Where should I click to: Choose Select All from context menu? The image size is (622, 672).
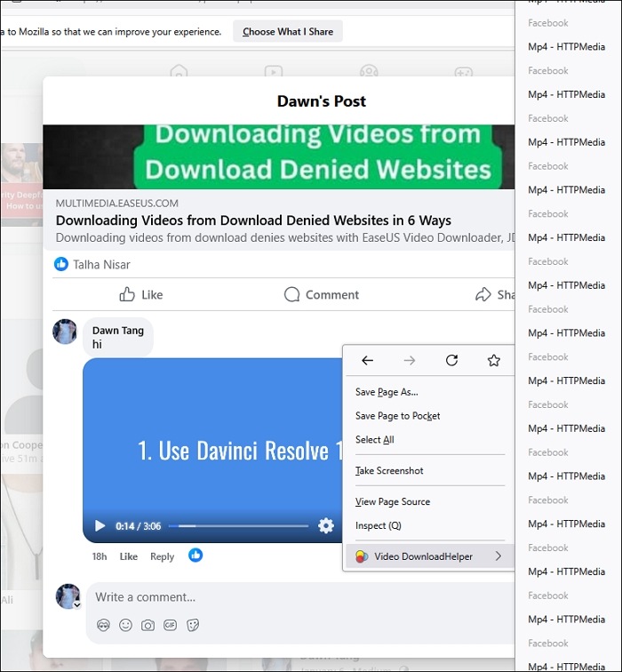coord(374,440)
